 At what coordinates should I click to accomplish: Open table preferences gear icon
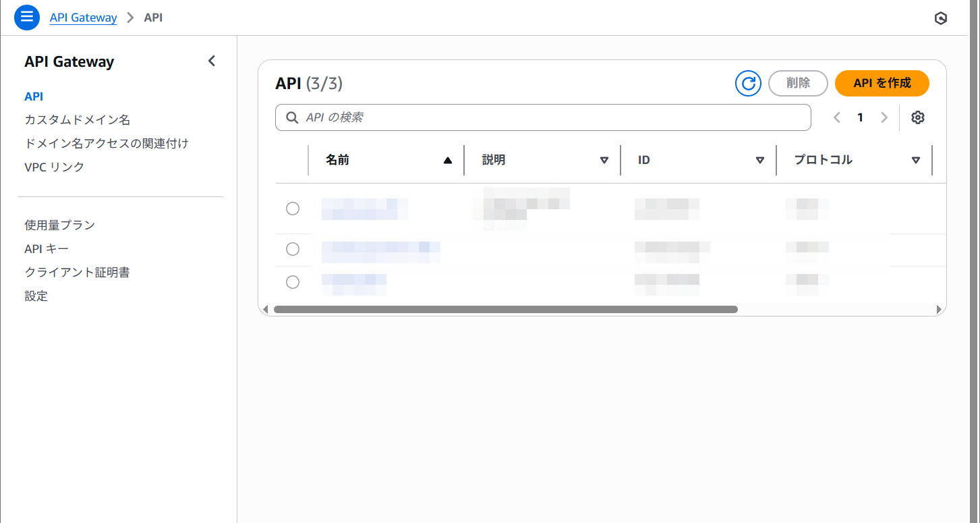tap(917, 117)
